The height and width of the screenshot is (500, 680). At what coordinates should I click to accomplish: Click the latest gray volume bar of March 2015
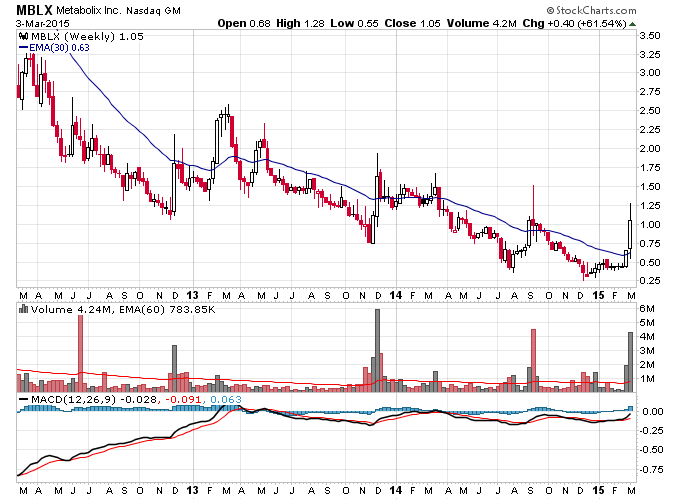coord(631,362)
